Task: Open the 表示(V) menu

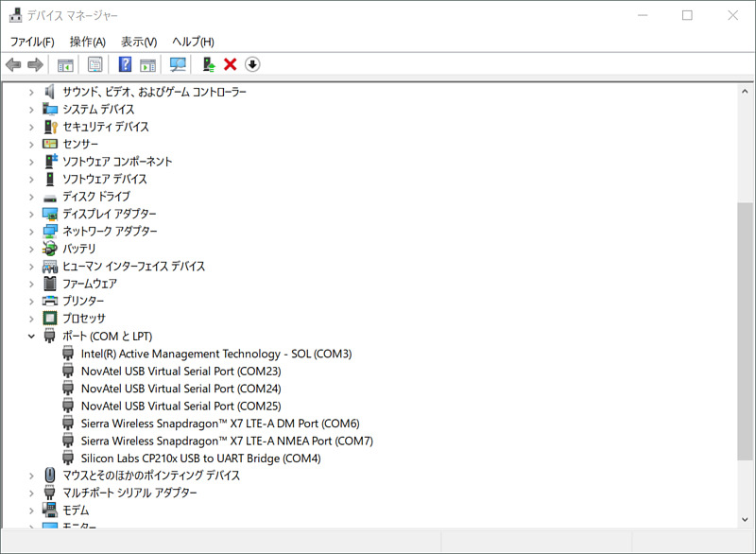Action: click(x=139, y=42)
